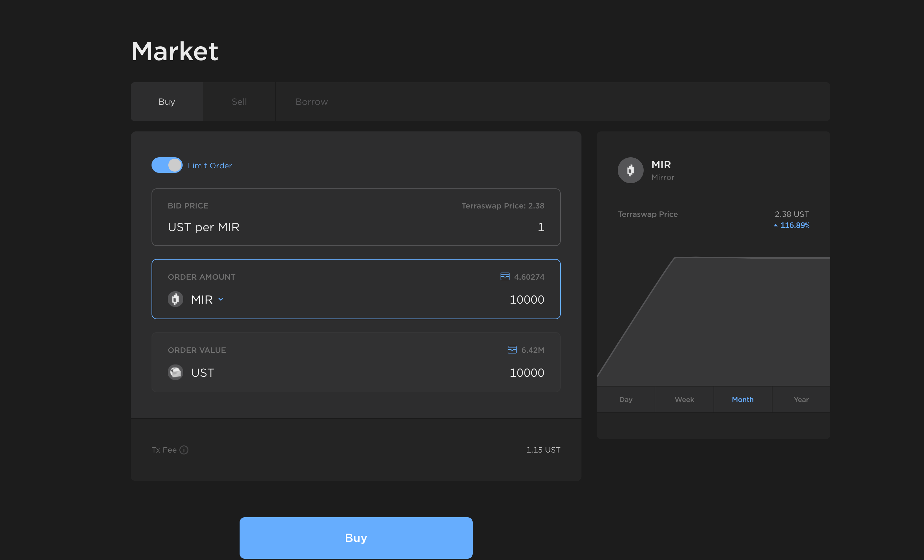Click wallet balance icon next to 4.60274
This screenshot has height=560, width=924.
coord(505,277)
